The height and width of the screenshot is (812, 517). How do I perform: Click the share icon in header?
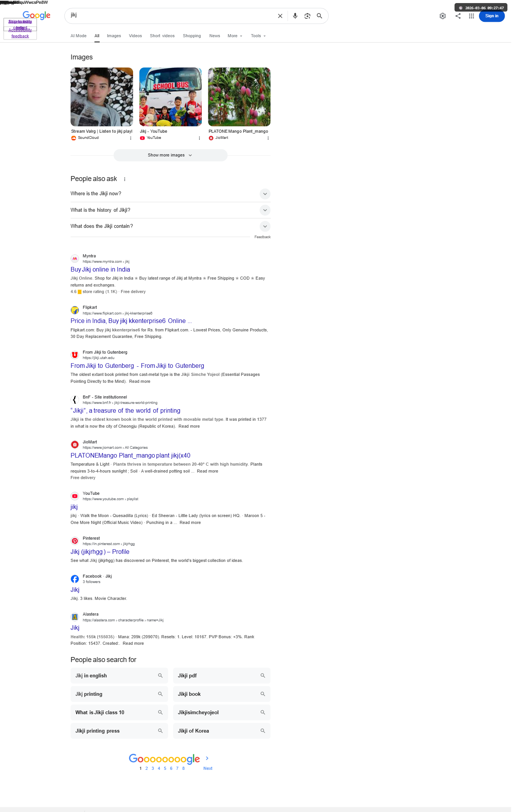coord(458,16)
